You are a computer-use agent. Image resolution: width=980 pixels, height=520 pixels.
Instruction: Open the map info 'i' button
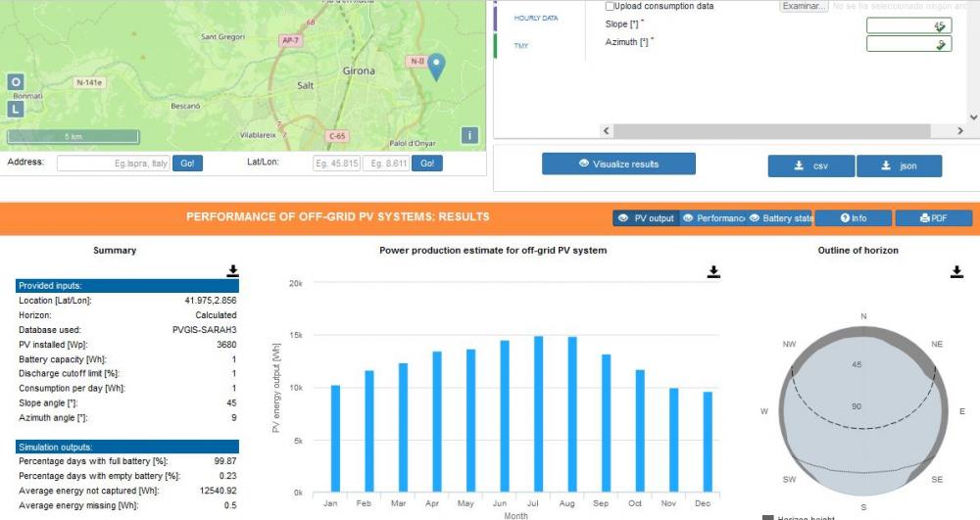pyautogui.click(x=469, y=135)
